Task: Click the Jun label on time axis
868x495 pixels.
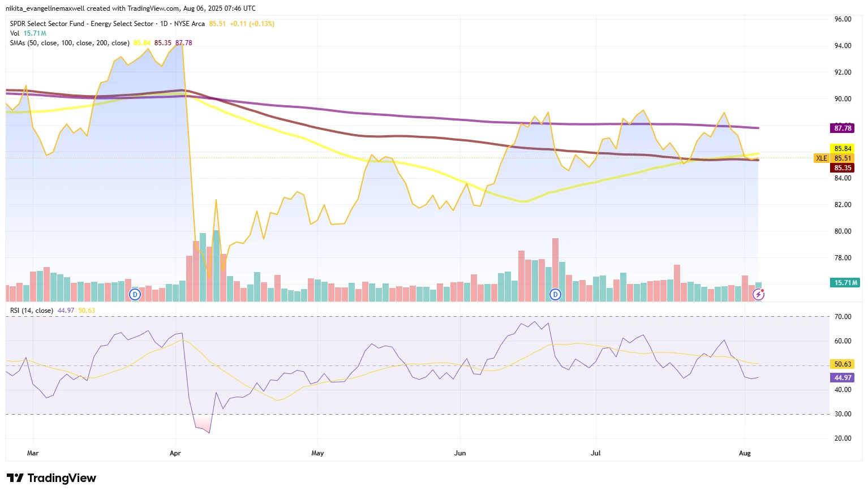Action: [x=460, y=453]
